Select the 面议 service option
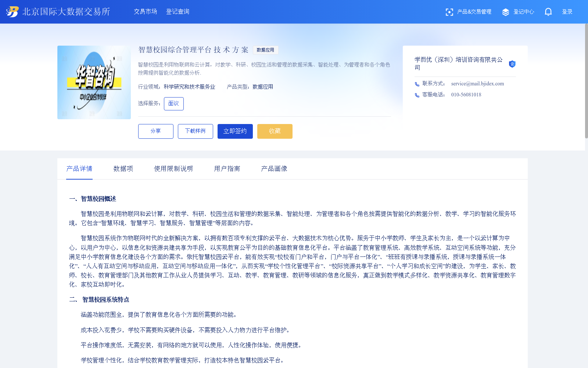This screenshot has height=368, width=588. pos(173,104)
